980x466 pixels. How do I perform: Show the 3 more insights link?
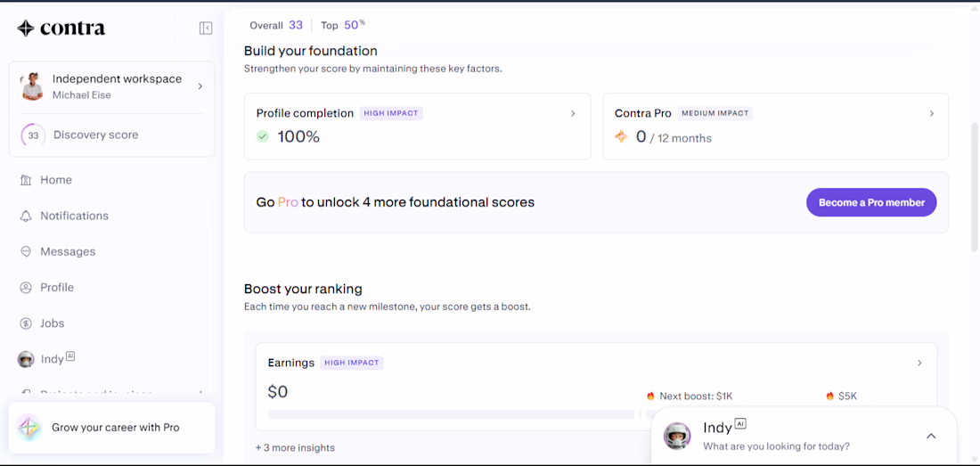295,447
